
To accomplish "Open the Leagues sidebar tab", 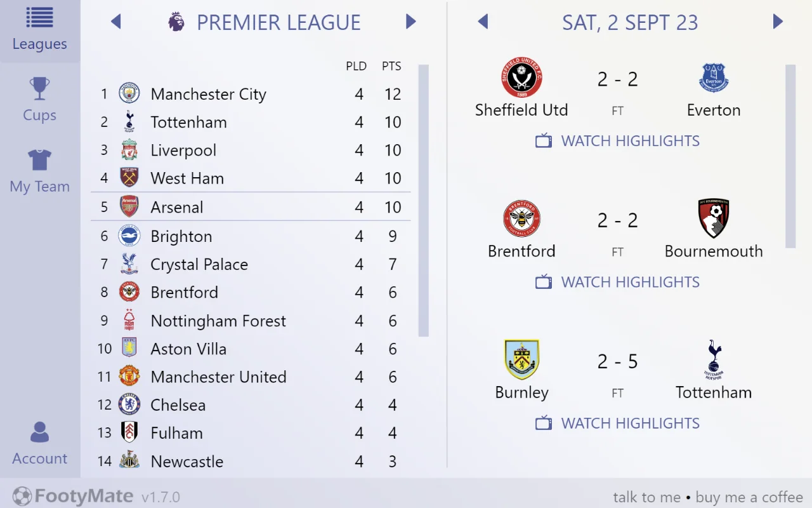I will [x=39, y=30].
